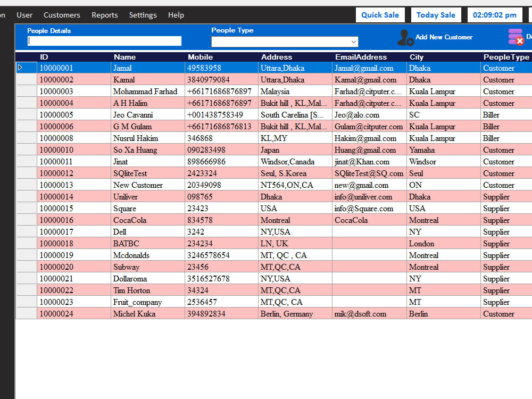Click the address cell Berlin, Germany
Image resolution: width=532 pixels, height=399 pixels.
(x=295, y=313)
